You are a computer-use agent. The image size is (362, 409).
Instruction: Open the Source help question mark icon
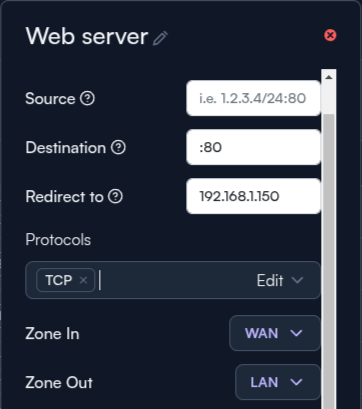(x=87, y=98)
